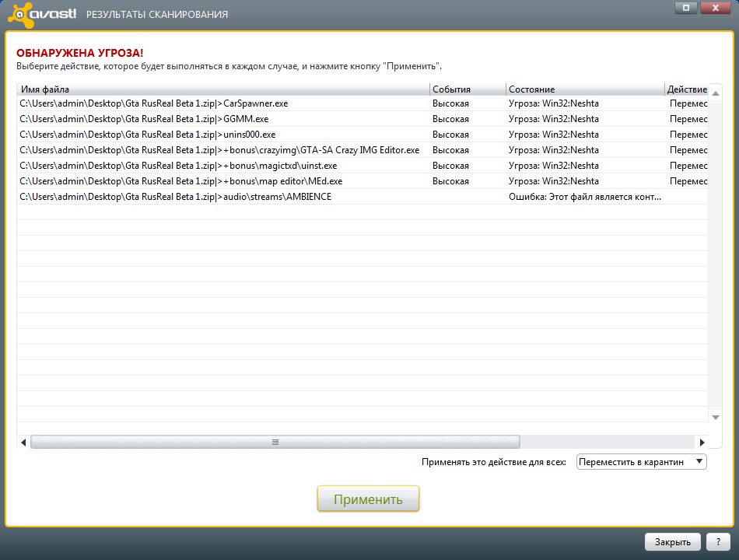This screenshot has height=560, width=739.
Task: Click the horizontal scrollbar thumb
Action: coord(275,442)
